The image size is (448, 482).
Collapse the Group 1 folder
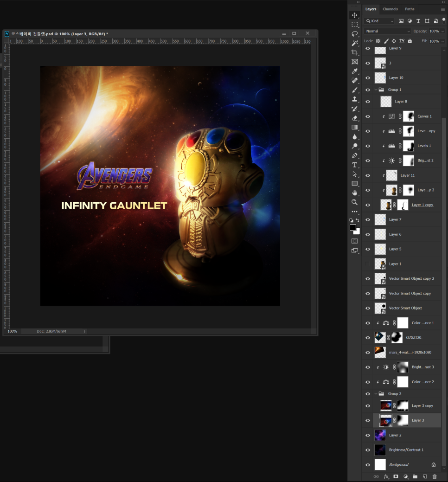tap(376, 90)
